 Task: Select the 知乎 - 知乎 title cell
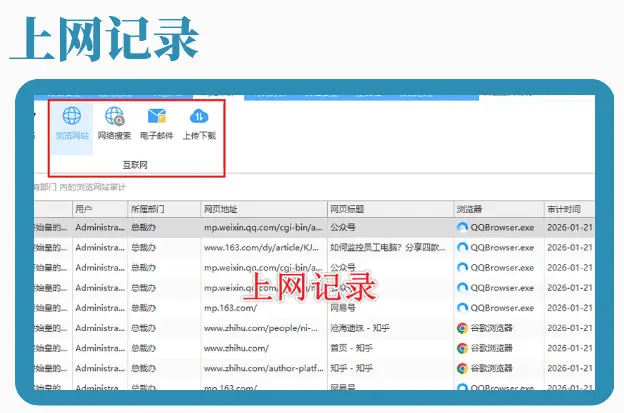[351, 368]
